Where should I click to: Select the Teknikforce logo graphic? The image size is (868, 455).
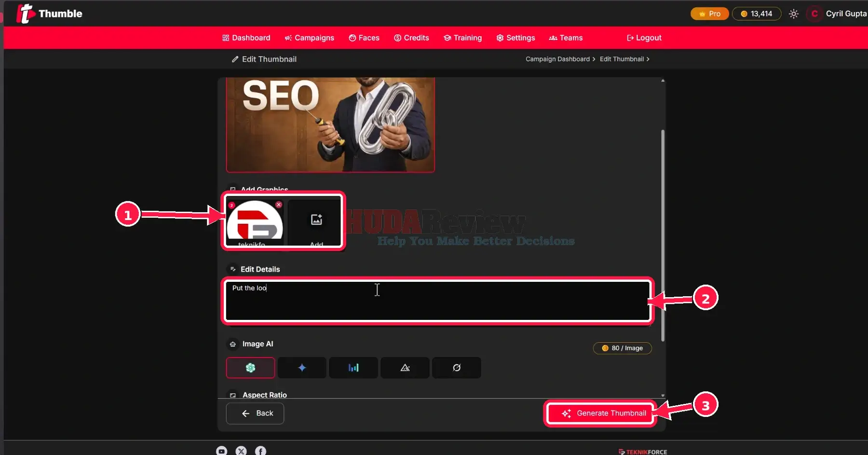pyautogui.click(x=255, y=221)
